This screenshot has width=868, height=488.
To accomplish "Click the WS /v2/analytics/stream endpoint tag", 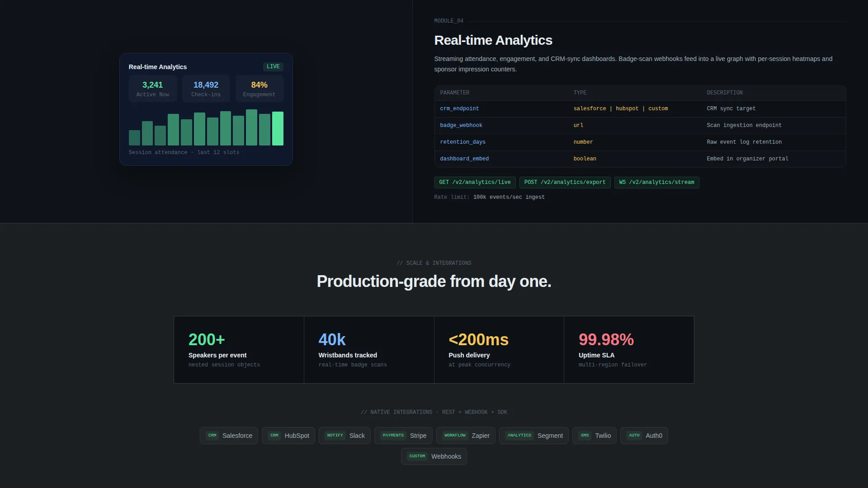I will click(656, 183).
